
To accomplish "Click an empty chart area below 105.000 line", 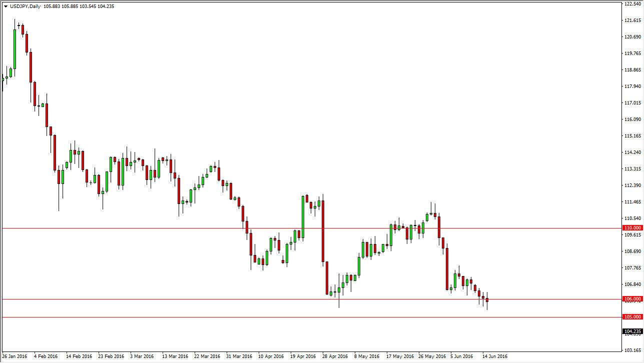I will click(x=300, y=335).
